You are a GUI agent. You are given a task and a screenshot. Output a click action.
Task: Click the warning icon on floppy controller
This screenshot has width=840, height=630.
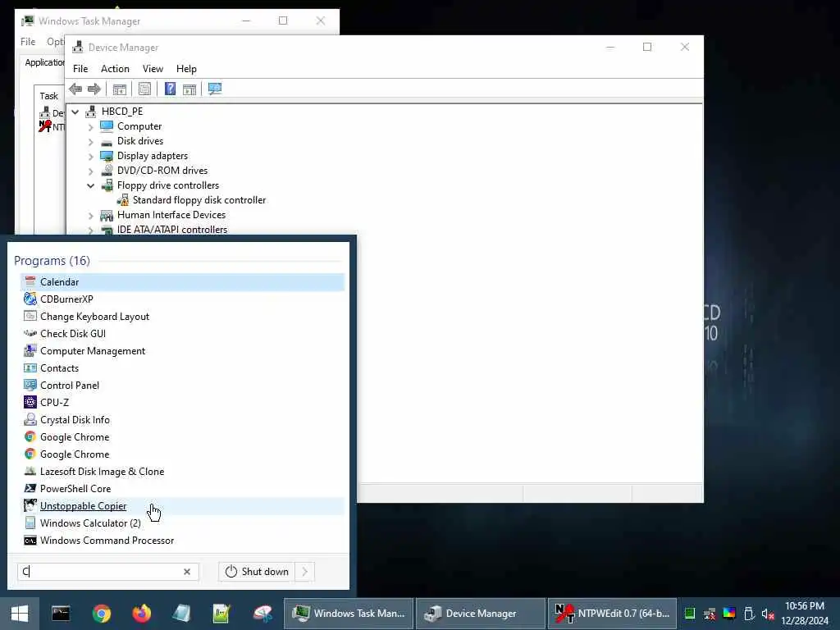coord(123,200)
